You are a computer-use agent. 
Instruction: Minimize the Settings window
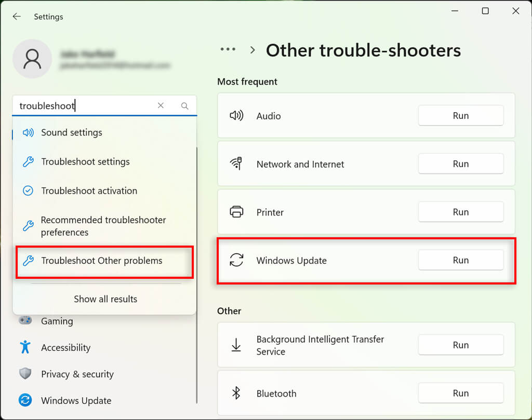(455, 11)
